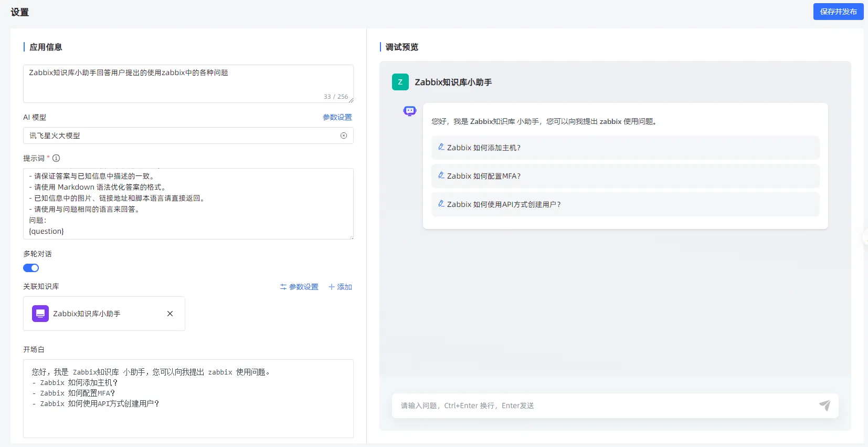Click the 33 / 256 character counter
868x447 pixels.
pyautogui.click(x=336, y=97)
